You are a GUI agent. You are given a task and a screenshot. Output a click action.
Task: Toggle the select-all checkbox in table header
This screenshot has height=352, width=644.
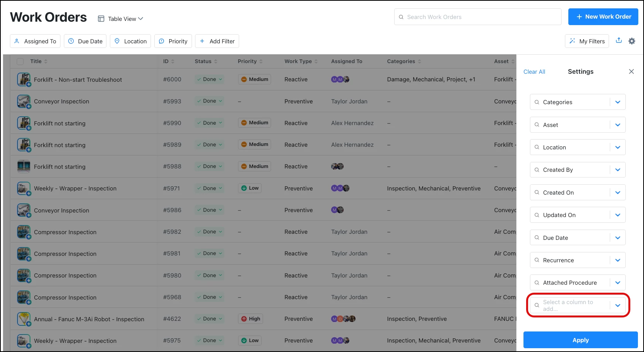tap(20, 61)
